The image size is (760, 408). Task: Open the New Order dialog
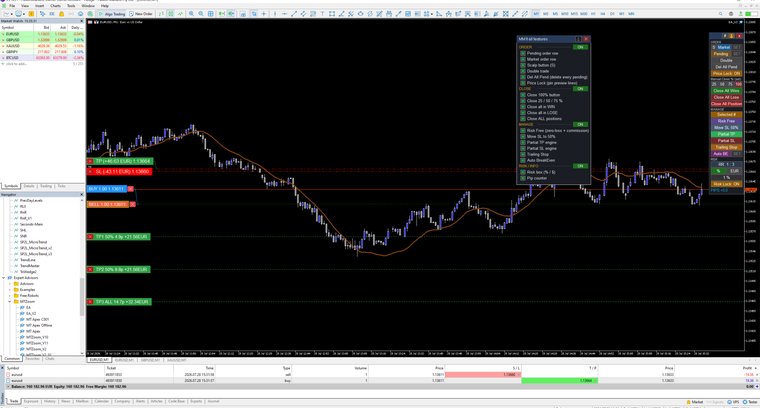tap(141, 14)
